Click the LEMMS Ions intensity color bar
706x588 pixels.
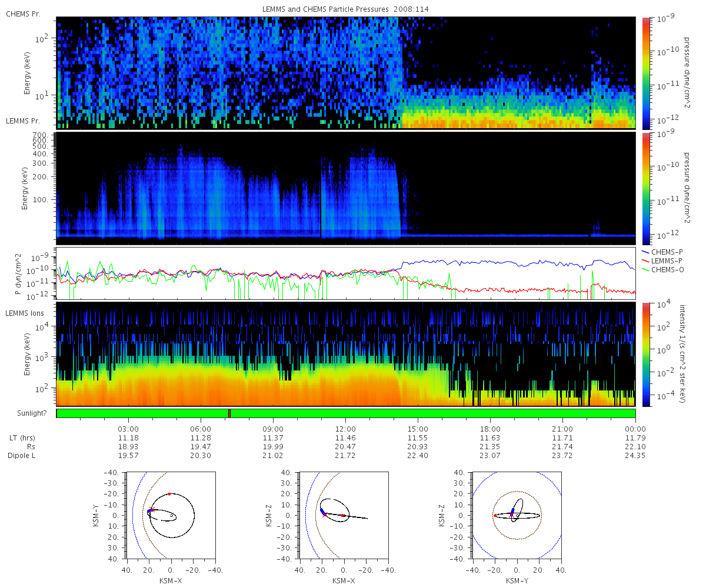click(645, 354)
